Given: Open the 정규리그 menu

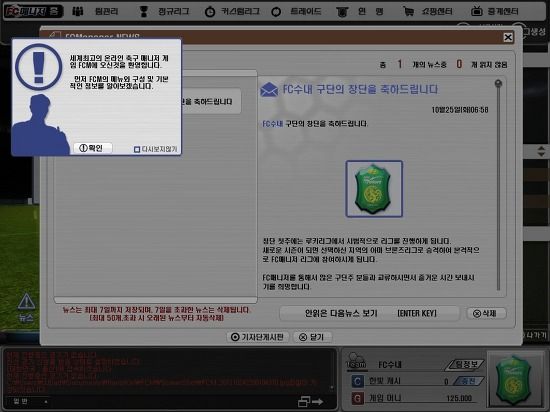Looking at the screenshot, I should point(173,12).
